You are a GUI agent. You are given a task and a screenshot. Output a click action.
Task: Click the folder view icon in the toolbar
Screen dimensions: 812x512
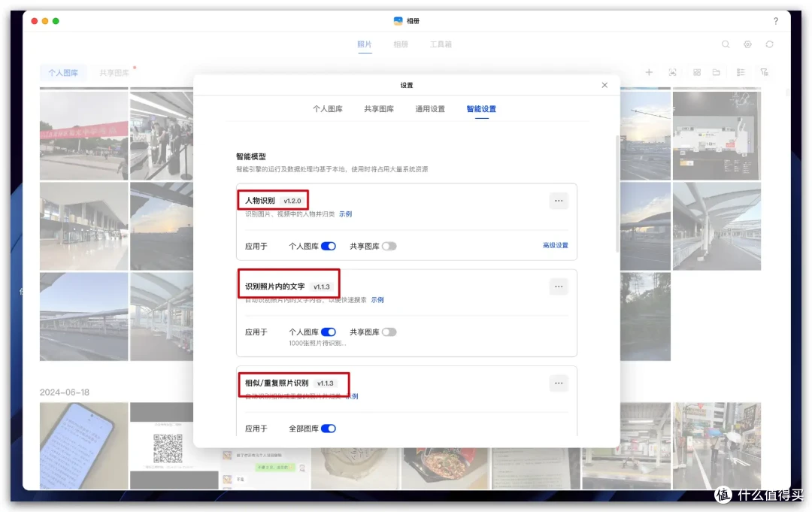pyautogui.click(x=717, y=72)
